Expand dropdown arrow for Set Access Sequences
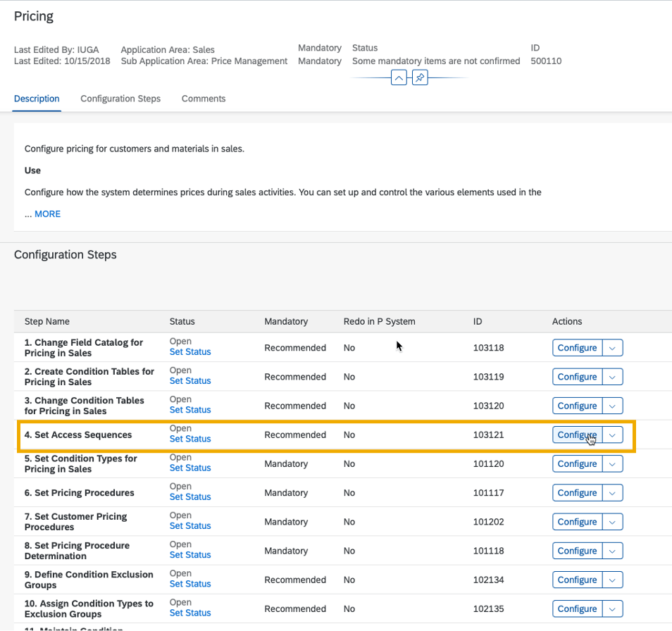 (x=612, y=435)
